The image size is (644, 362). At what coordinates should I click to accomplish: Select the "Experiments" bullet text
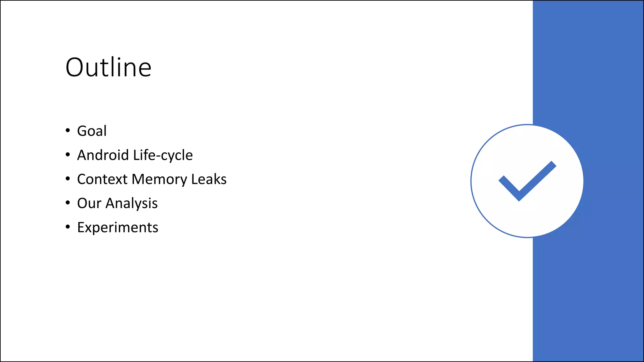click(118, 228)
